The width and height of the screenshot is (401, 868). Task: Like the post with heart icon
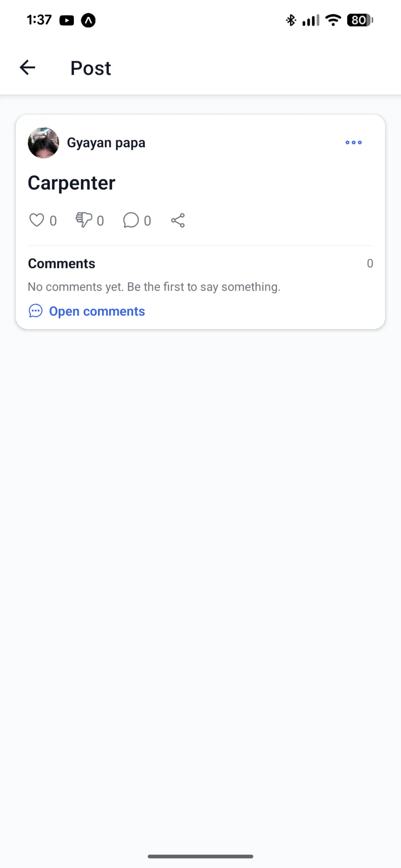[x=36, y=220]
